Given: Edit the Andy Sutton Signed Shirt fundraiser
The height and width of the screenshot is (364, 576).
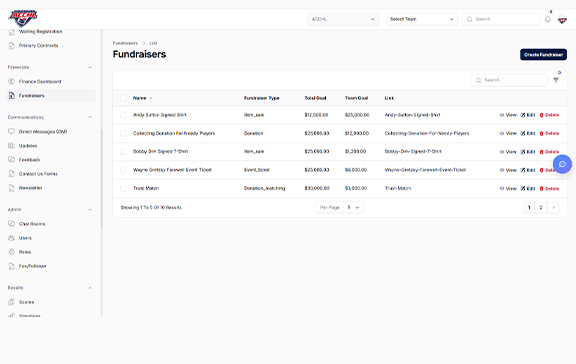Looking at the screenshot, I should [x=528, y=115].
